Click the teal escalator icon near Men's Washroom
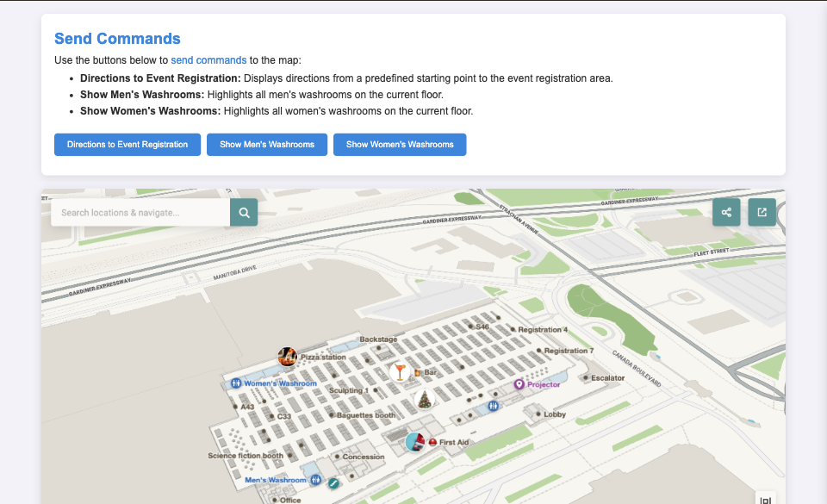The height and width of the screenshot is (504, 827). (x=333, y=483)
